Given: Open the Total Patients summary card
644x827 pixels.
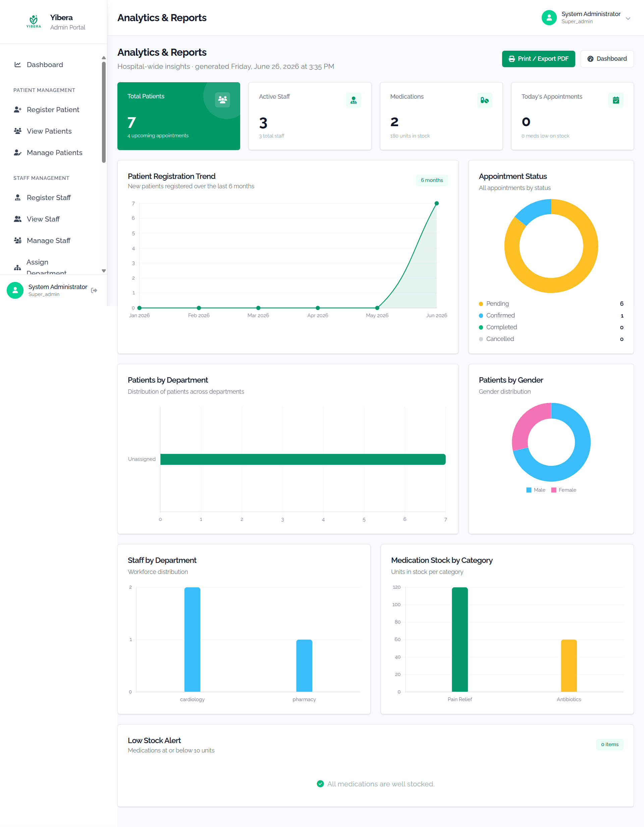Looking at the screenshot, I should point(178,116).
